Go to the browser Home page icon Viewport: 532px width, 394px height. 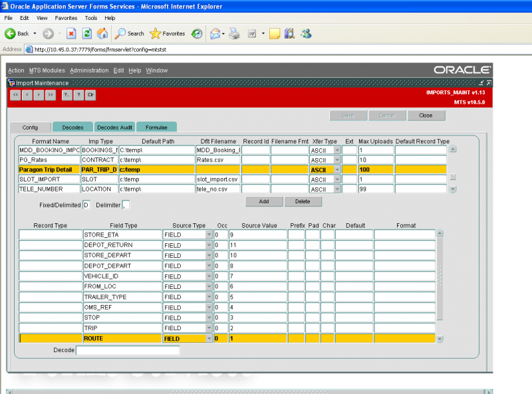tap(102, 34)
